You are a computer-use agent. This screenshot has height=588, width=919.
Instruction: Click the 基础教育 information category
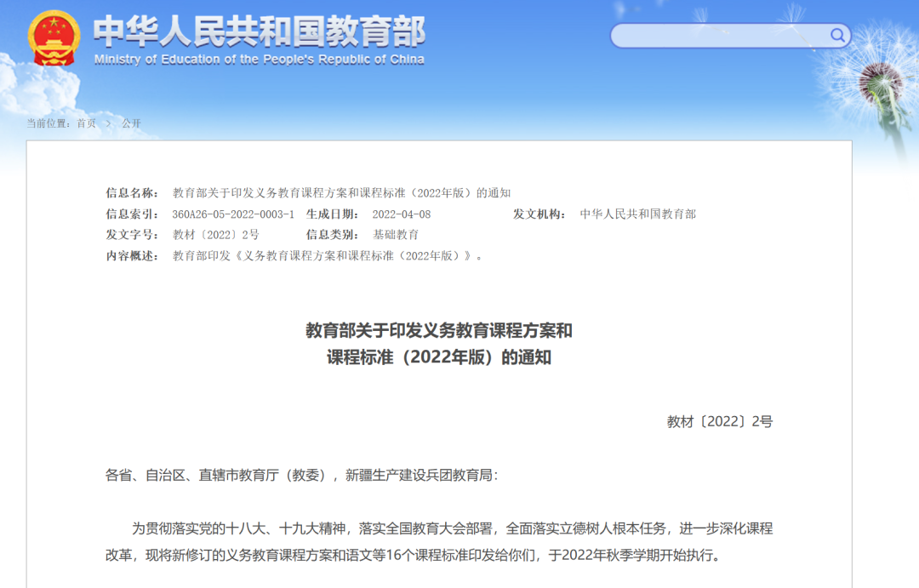point(396,235)
